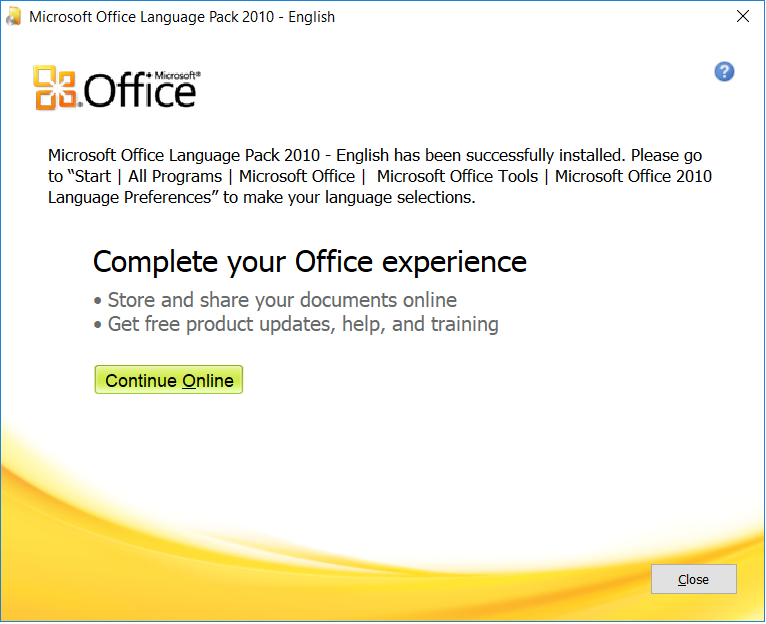Click the "Complete your Office experience" heading

(310, 262)
